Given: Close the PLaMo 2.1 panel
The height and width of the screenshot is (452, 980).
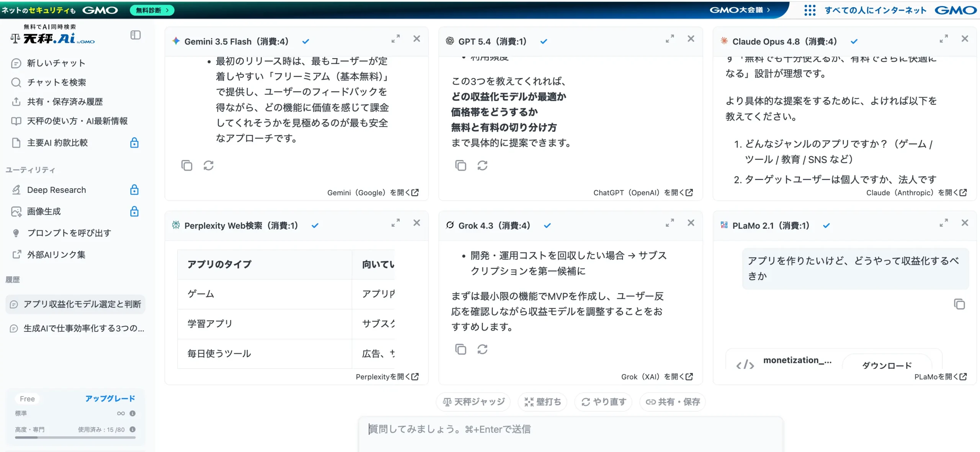Looking at the screenshot, I should pyautogui.click(x=965, y=223).
